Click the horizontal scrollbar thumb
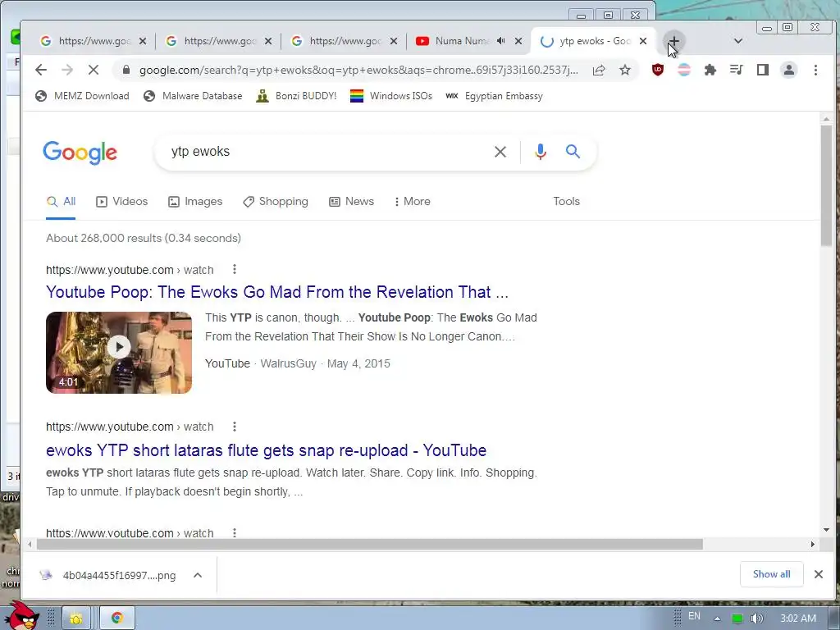840x630 pixels. click(369, 545)
